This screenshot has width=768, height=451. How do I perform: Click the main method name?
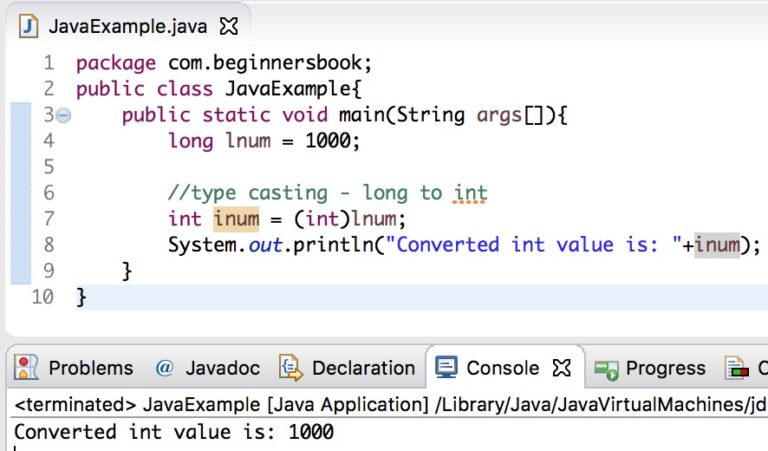[x=362, y=115]
